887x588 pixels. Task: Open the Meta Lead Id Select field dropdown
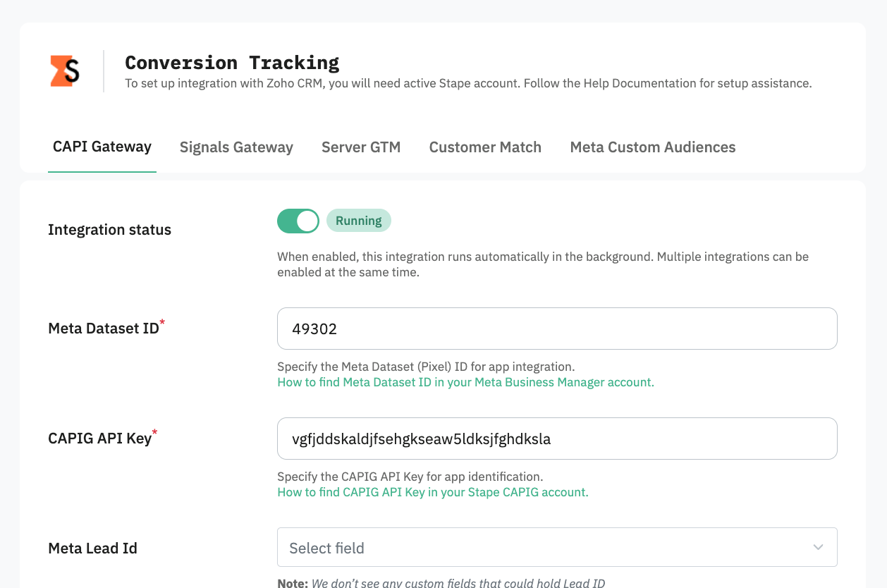coord(557,547)
